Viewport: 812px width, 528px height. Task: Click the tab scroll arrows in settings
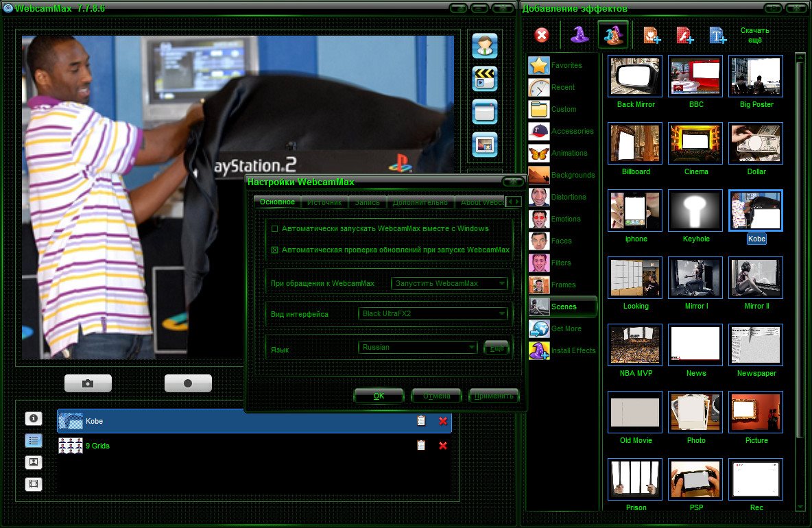(513, 202)
